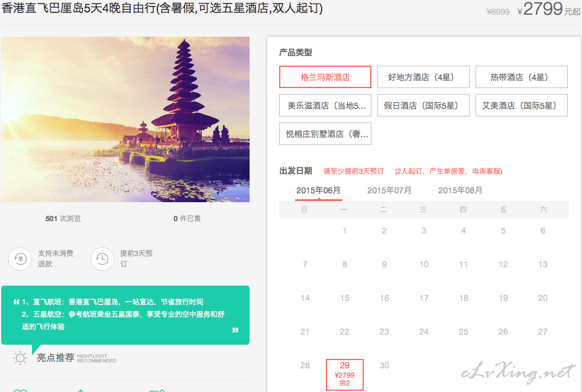Click the product title 香港直飞巴厘岛5天4晚
The width and height of the screenshot is (582, 392).
point(162,8)
